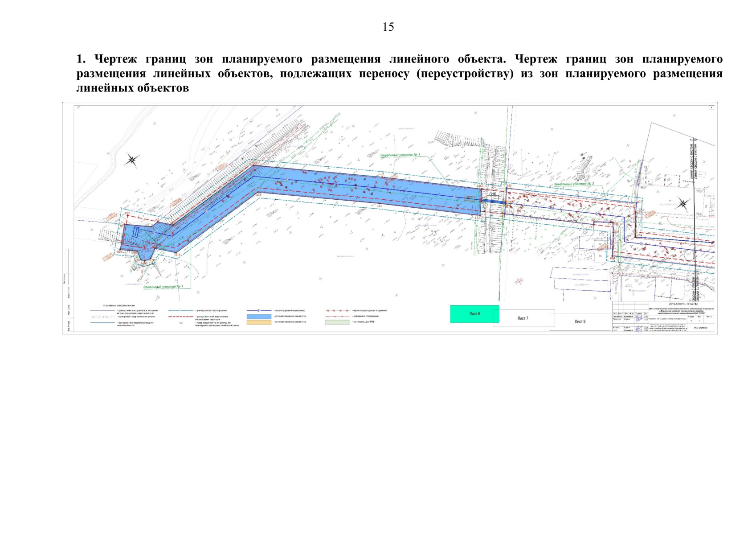Click the 2019-126/УН drawing code in title block

click(x=683, y=305)
